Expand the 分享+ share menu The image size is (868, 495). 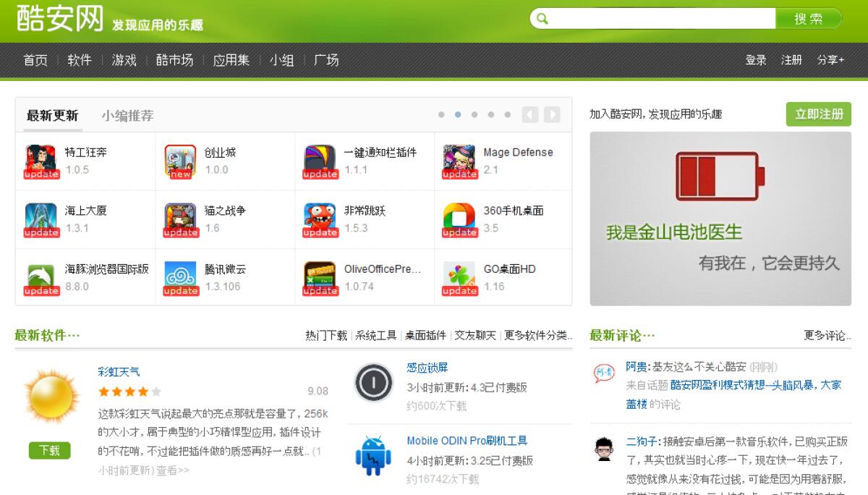tap(830, 60)
